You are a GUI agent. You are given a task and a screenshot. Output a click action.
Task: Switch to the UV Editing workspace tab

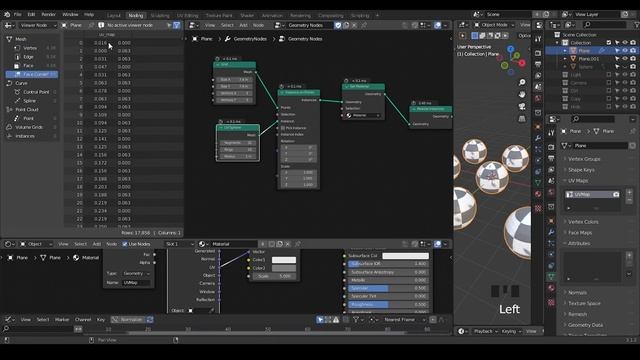(187, 16)
